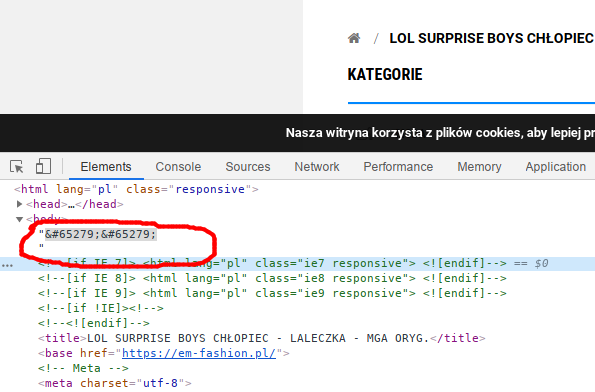Open the Memory tab
The image size is (595, 392).
click(479, 167)
